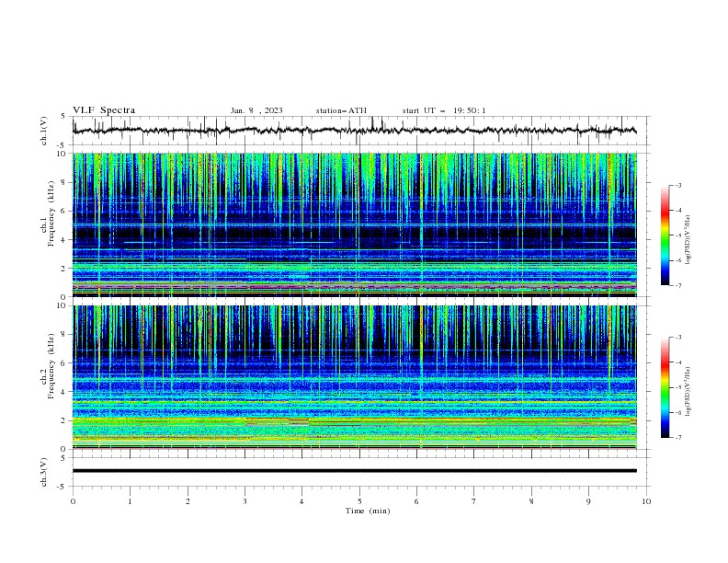
Task: Click the 'start UT = 19:50:1' text
Action: tap(444, 110)
